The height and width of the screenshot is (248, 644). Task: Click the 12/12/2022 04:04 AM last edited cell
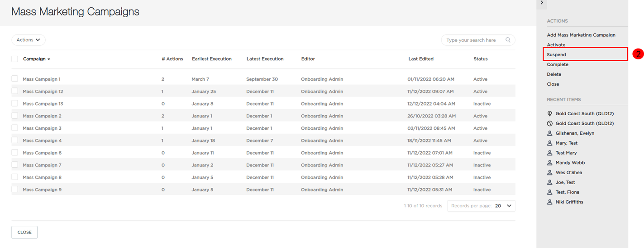(431, 104)
